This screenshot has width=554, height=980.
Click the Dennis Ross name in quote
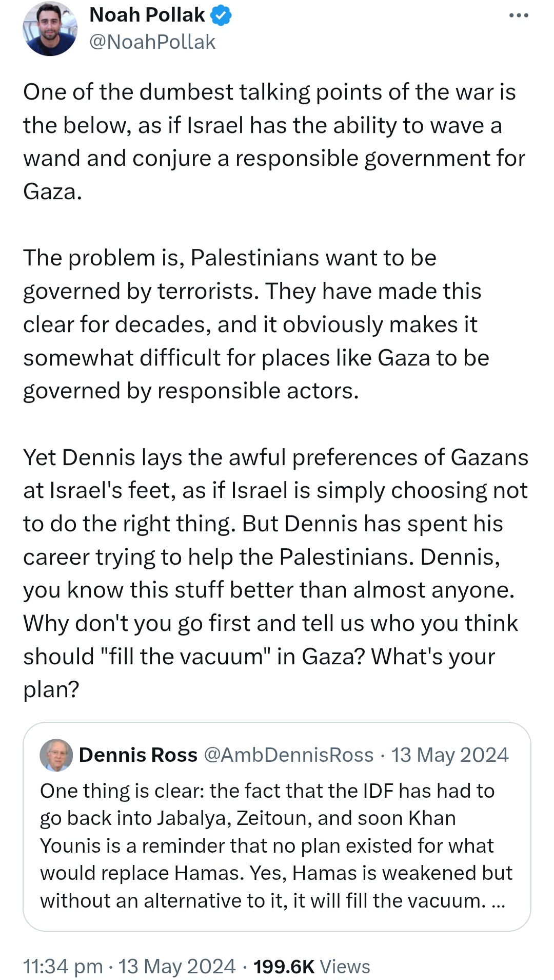[x=138, y=755]
